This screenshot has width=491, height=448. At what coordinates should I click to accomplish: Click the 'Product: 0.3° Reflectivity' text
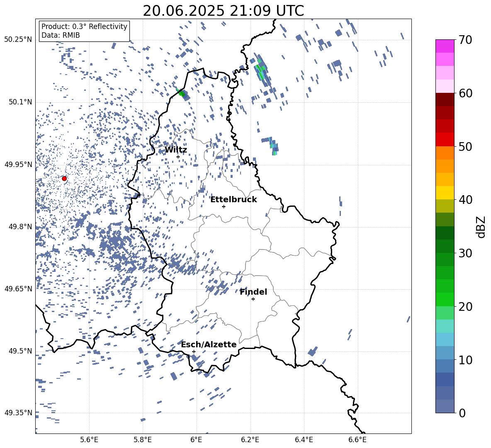point(84,27)
